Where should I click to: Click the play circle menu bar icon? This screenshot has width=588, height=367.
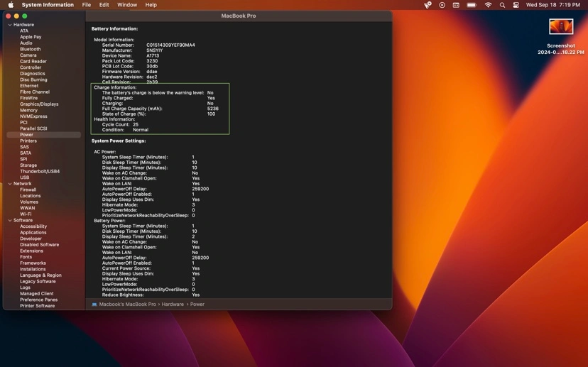pyautogui.click(x=442, y=5)
